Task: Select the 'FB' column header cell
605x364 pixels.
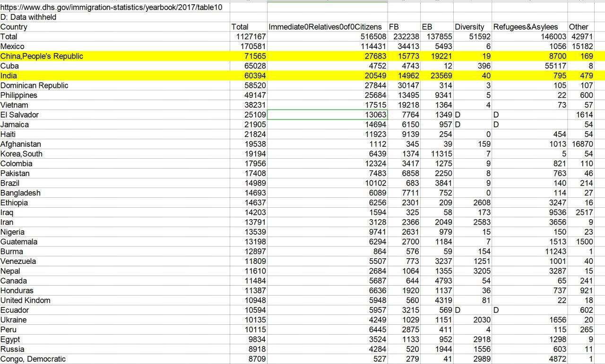Action: point(404,27)
